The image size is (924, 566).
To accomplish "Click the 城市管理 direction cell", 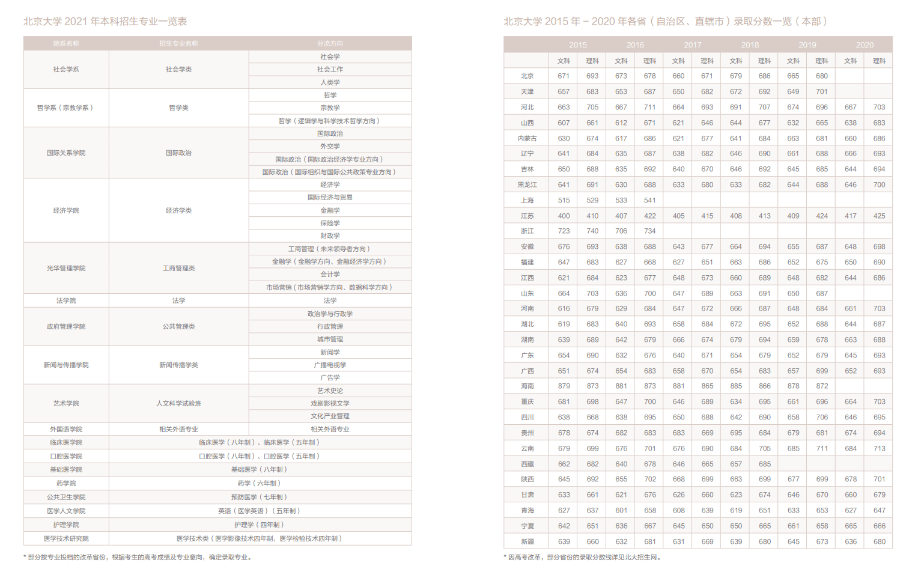I will [x=330, y=339].
